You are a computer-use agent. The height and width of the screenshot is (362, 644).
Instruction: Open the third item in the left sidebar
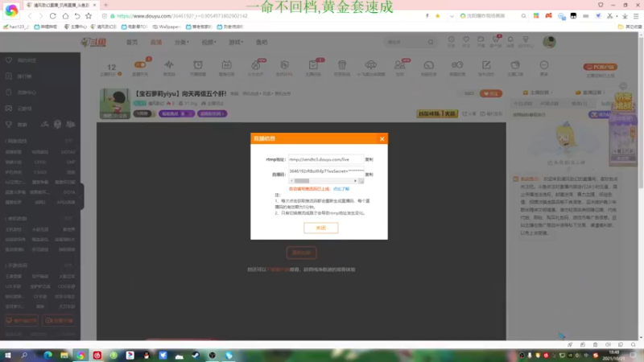27,93
